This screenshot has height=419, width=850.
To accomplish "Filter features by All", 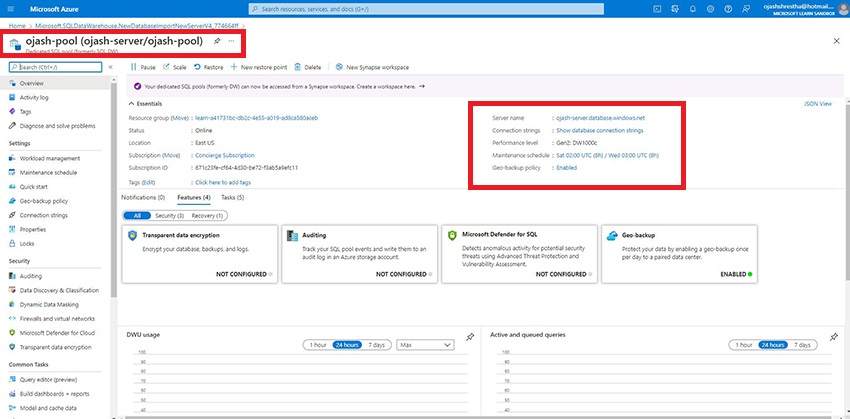I will [x=137, y=216].
